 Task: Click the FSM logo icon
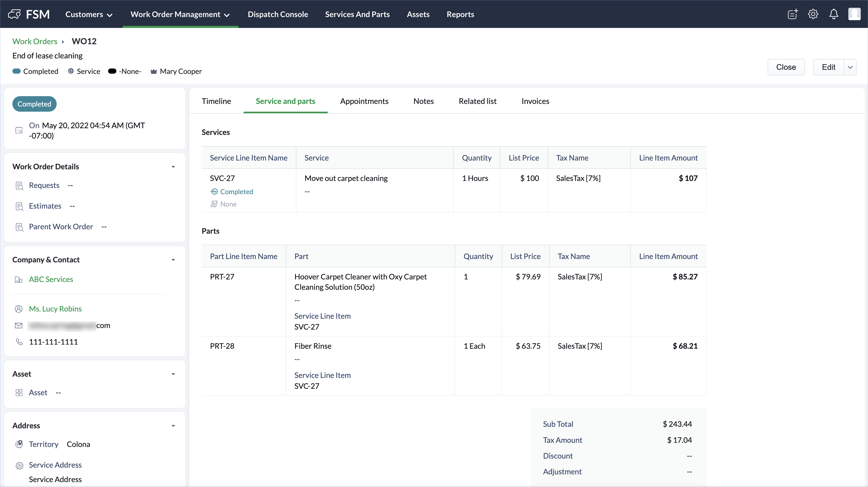pos(14,14)
